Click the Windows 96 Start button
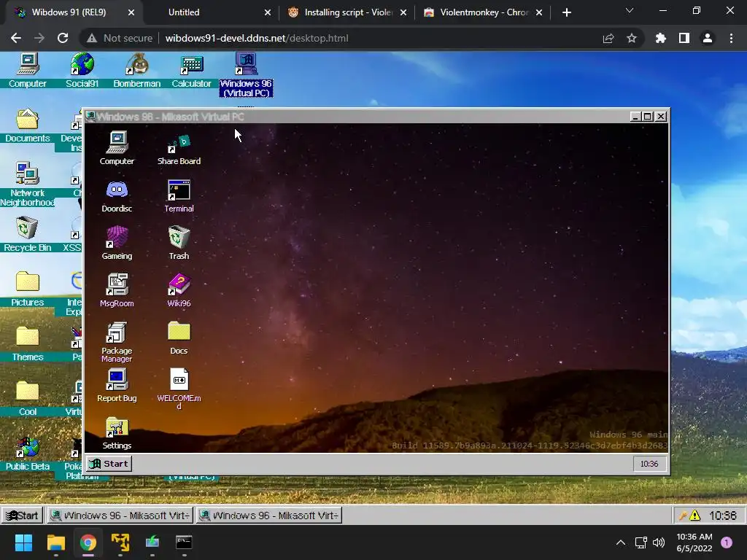 109,463
